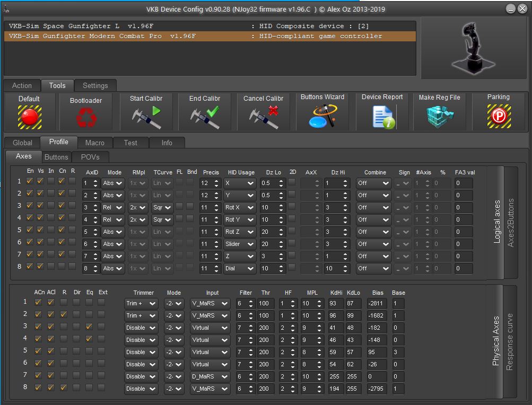This screenshot has width=532, height=405.
Task: Adjust MPL stepper for physical axis 5
Action: 319,352
